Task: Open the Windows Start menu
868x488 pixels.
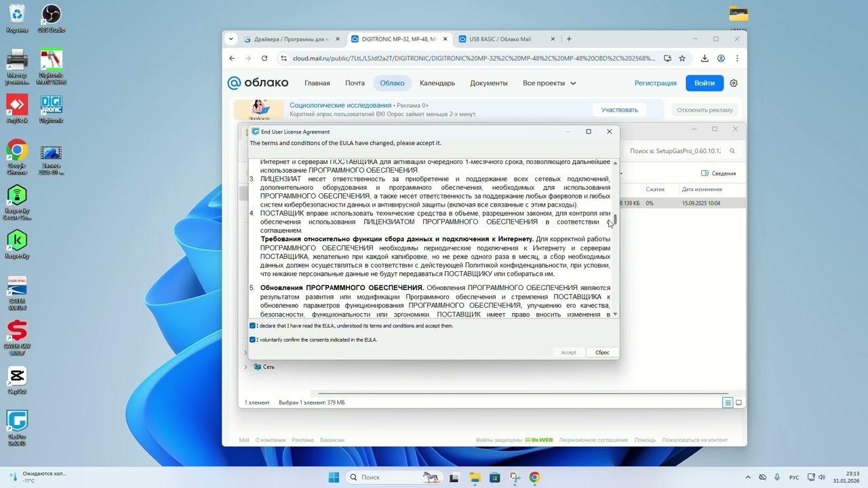Action: click(x=334, y=477)
